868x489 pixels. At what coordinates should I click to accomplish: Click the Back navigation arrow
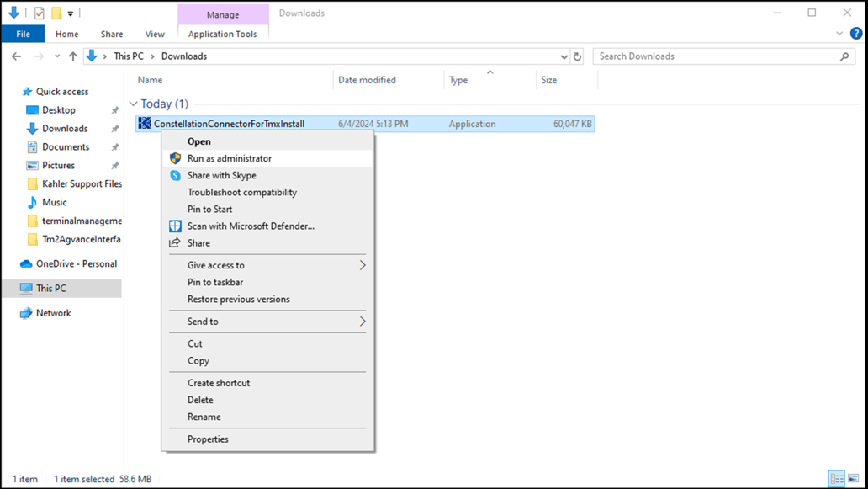click(x=17, y=56)
